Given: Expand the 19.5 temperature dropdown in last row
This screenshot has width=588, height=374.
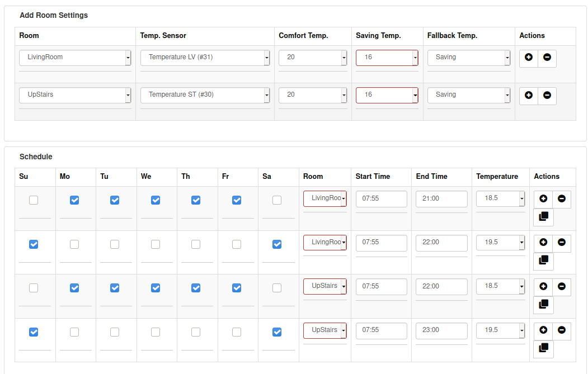Looking at the screenshot, I should pyautogui.click(x=500, y=330).
